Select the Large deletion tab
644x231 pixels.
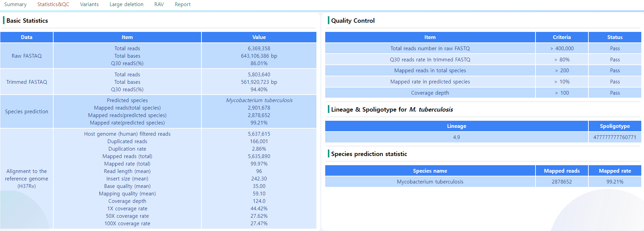(126, 4)
